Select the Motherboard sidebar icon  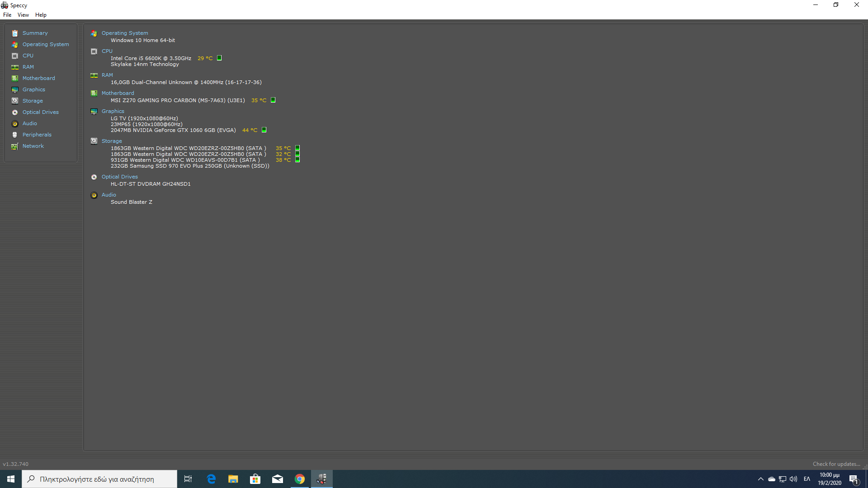15,79
